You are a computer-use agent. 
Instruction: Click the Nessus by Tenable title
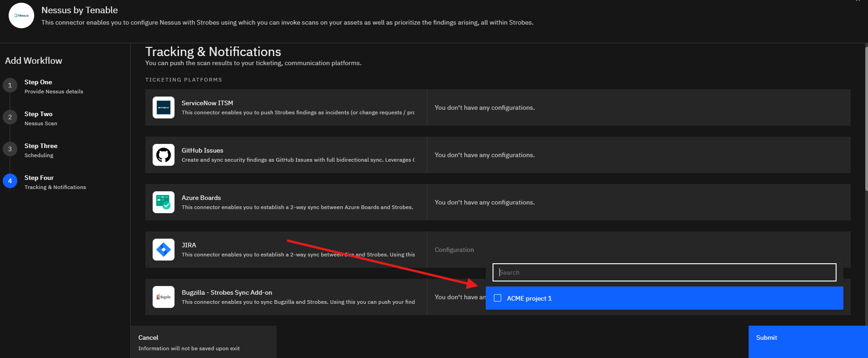click(x=80, y=10)
